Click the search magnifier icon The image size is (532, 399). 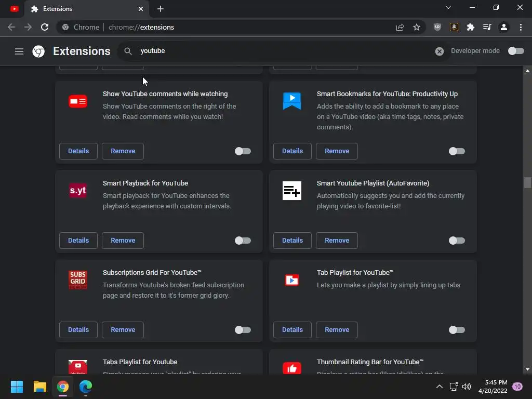[128, 51]
